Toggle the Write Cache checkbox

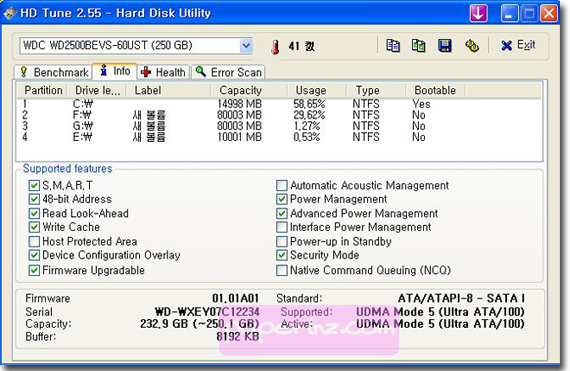[x=34, y=227]
